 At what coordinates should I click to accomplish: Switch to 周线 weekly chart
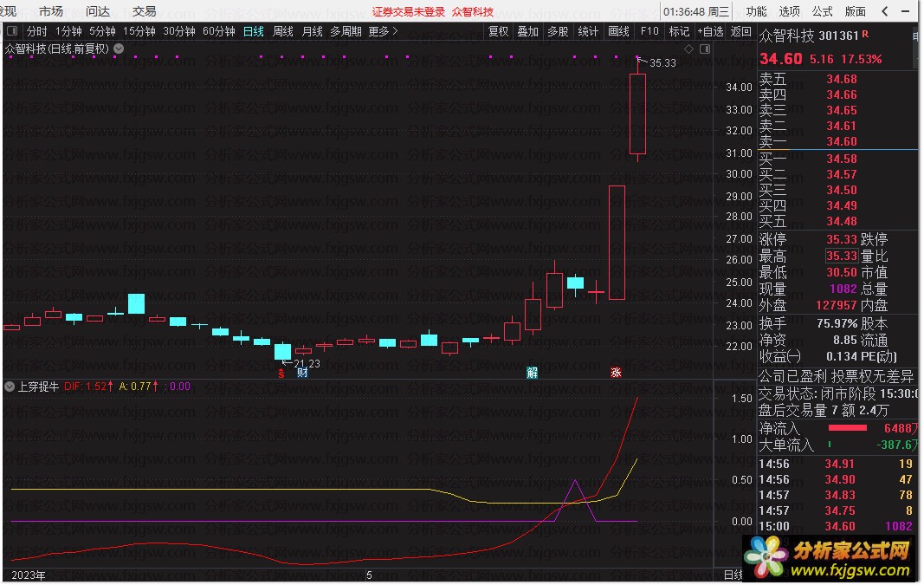[x=283, y=31]
